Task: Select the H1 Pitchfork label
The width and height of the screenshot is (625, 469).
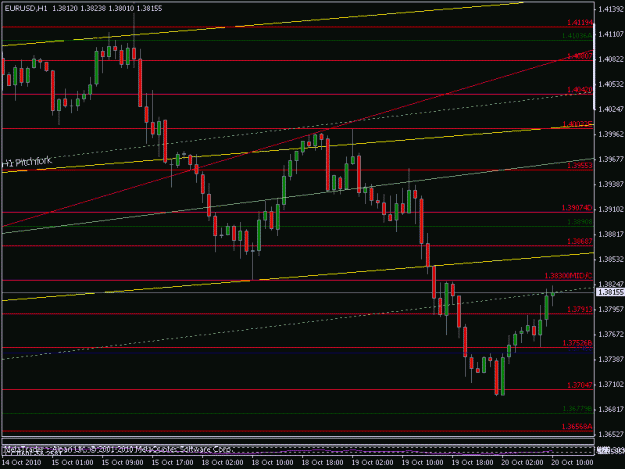Action: [27, 161]
